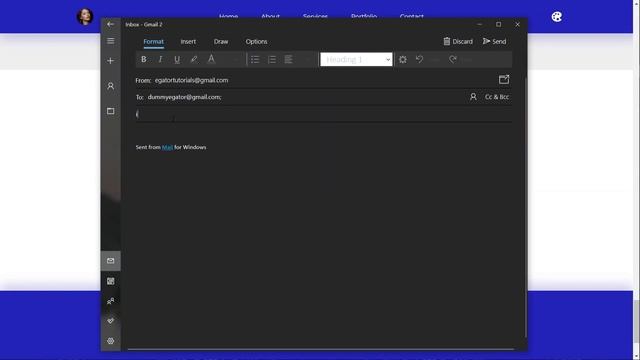This screenshot has height=360, width=640.
Task: Switch to the Options tab
Action: pyautogui.click(x=256, y=42)
